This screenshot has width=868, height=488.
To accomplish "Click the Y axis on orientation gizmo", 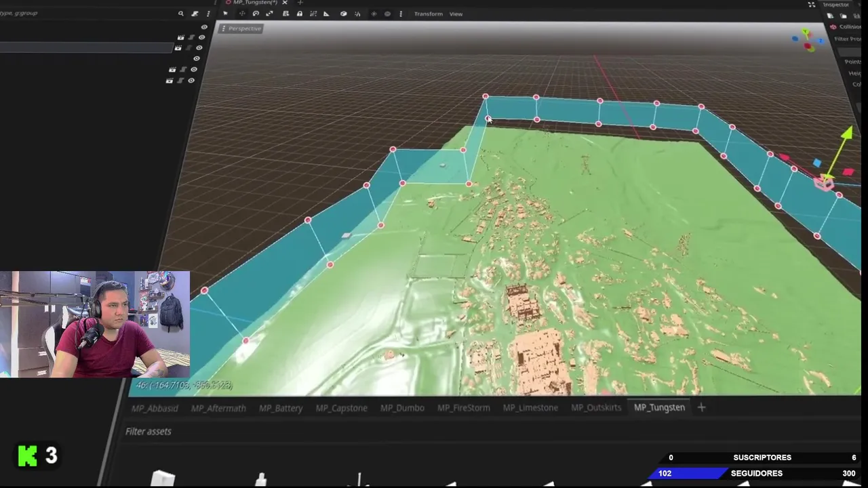I will (805, 31).
